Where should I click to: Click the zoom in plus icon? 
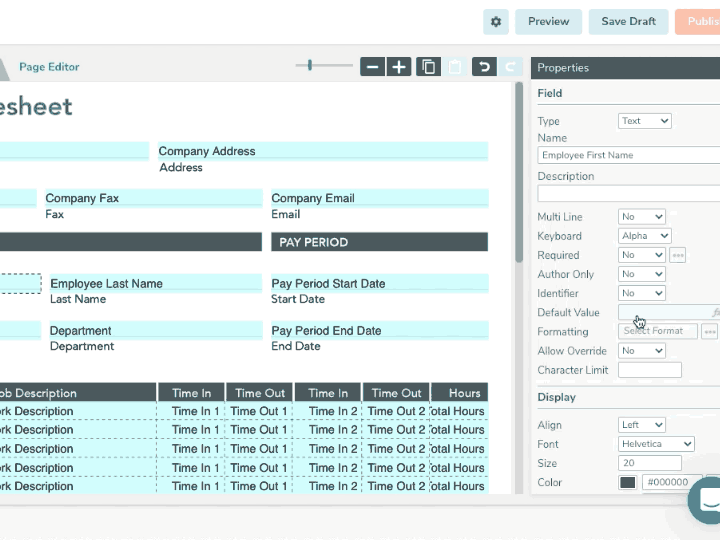click(x=399, y=67)
